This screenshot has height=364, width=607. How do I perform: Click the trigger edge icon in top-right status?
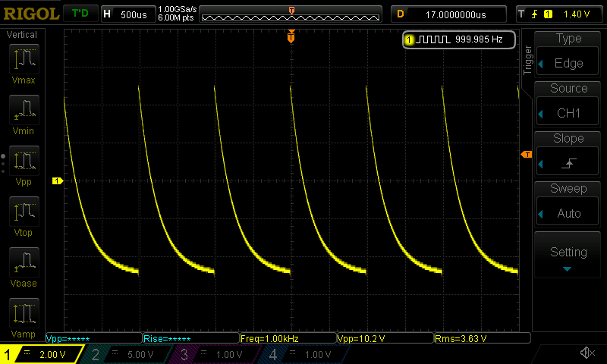tap(534, 14)
